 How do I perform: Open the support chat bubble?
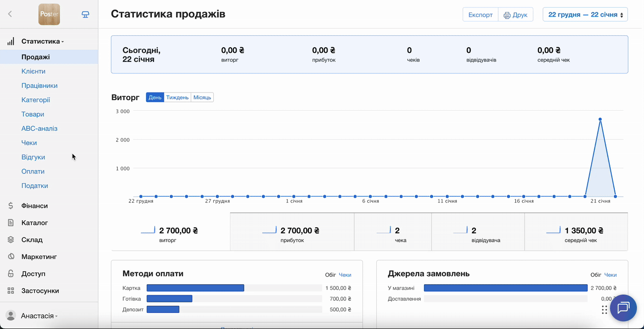[x=623, y=308]
